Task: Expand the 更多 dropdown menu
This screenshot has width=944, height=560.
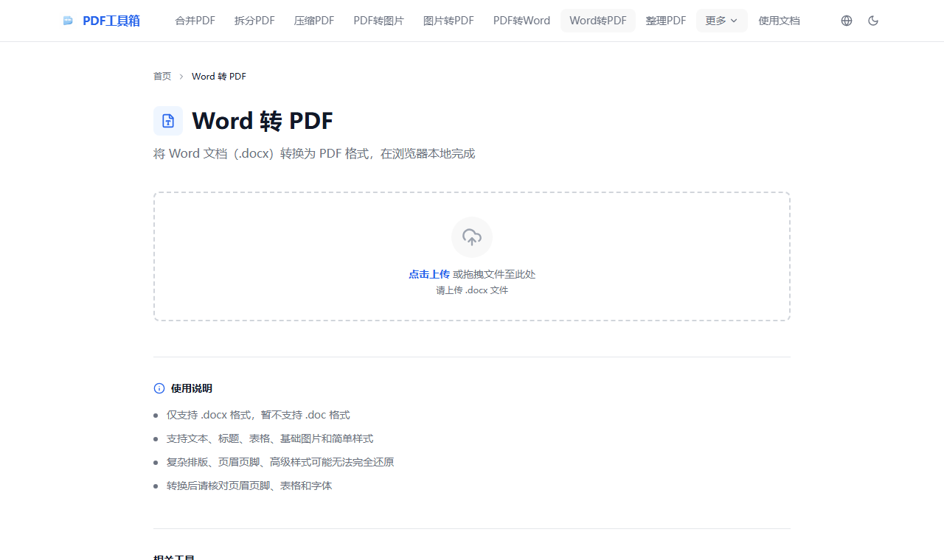Action: (x=721, y=21)
